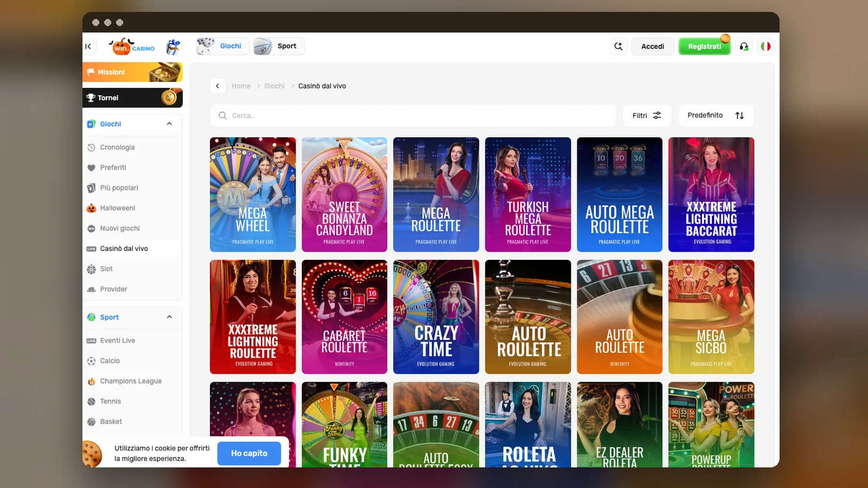Open XXXtreme Lightning Baccarat tile
The width and height of the screenshot is (868, 488).
tap(711, 195)
